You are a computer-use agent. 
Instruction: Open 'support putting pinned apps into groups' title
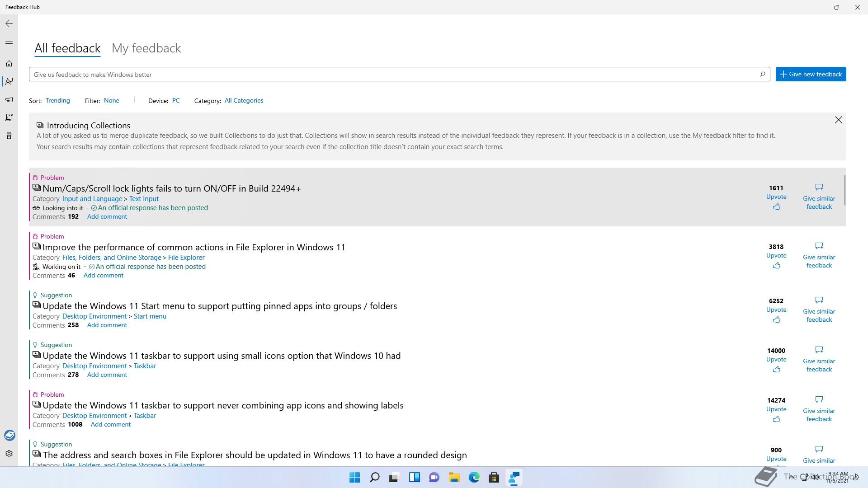pyautogui.click(x=220, y=306)
